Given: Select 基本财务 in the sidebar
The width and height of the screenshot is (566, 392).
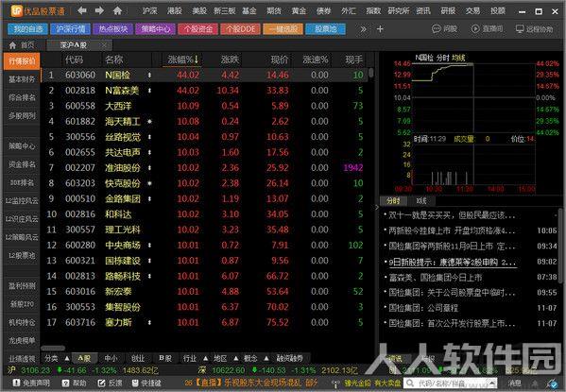Looking at the screenshot, I should coord(22,79).
